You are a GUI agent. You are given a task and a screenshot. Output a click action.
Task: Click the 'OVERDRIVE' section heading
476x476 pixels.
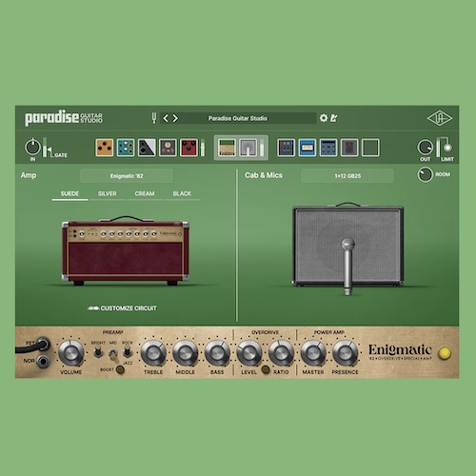(x=265, y=332)
